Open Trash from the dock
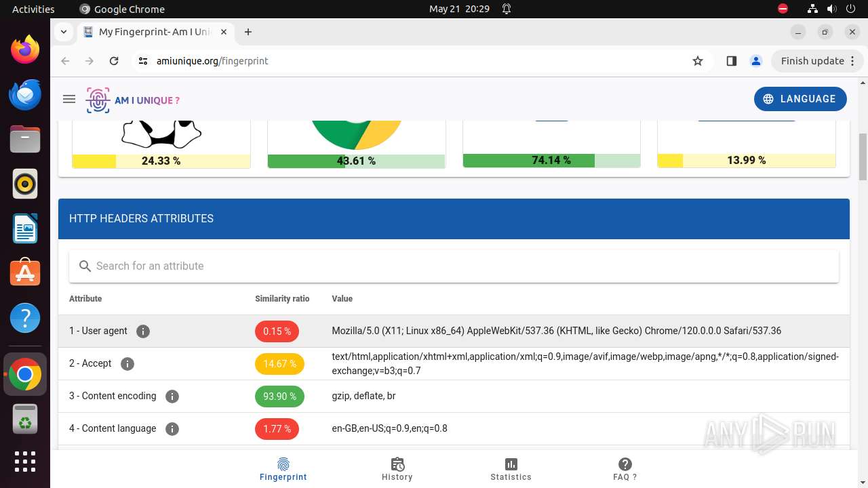This screenshot has width=868, height=488. [25, 420]
